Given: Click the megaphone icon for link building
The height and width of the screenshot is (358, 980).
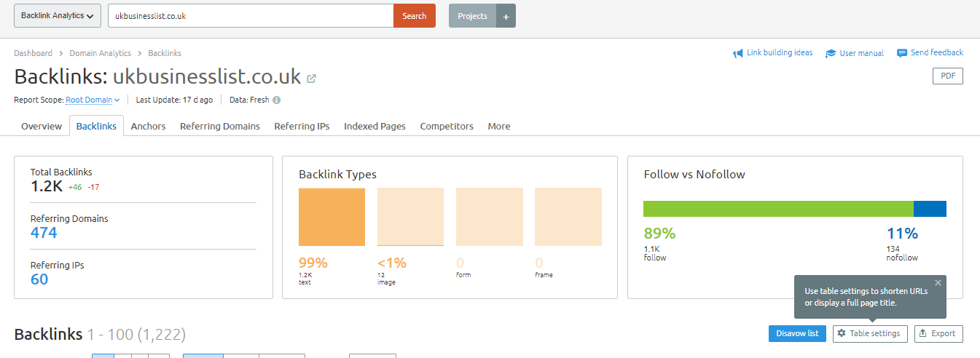Looking at the screenshot, I should [738, 53].
